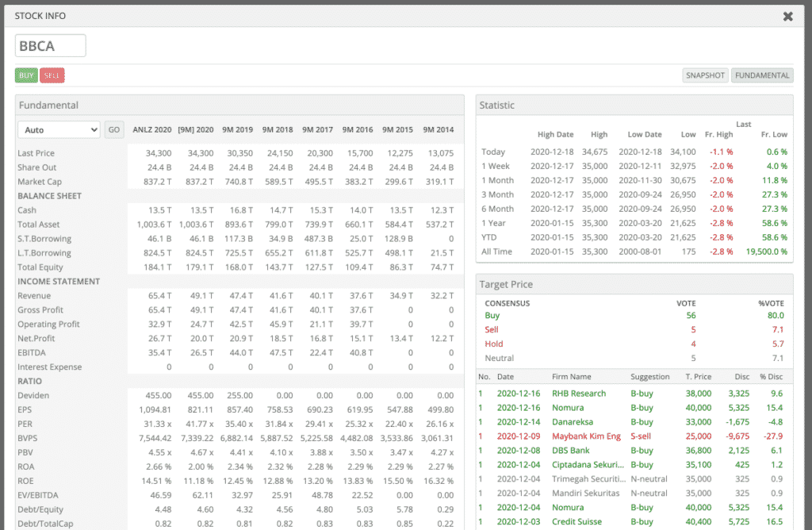
Task: Close the Stock Info dialog
Action: (787, 16)
